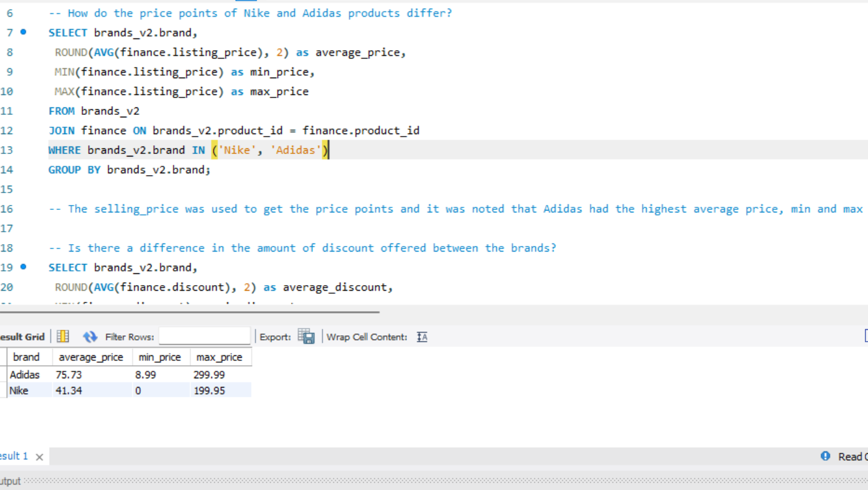Sort by the average_price column header

tap(91, 357)
